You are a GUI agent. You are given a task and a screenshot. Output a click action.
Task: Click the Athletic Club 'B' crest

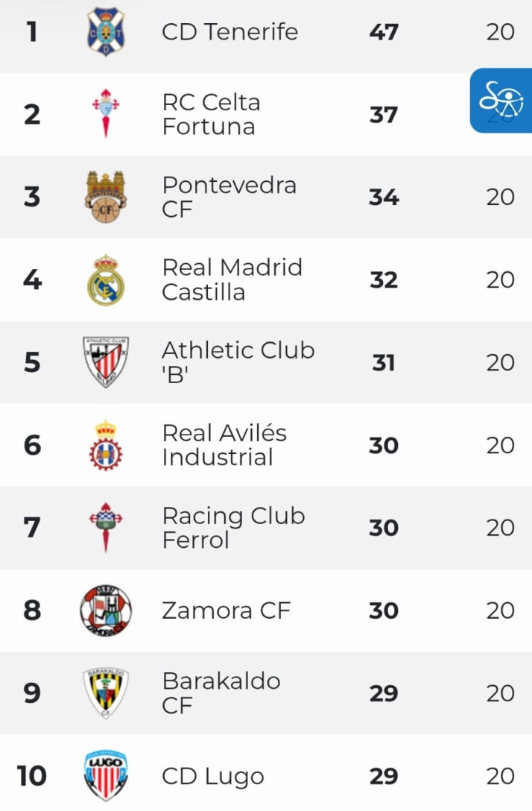coord(106,362)
